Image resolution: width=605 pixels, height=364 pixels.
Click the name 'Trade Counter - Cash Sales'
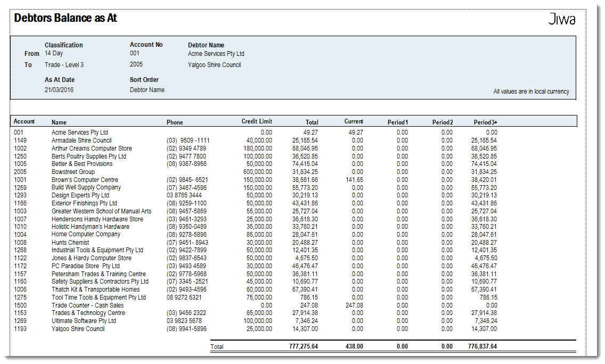pos(87,305)
